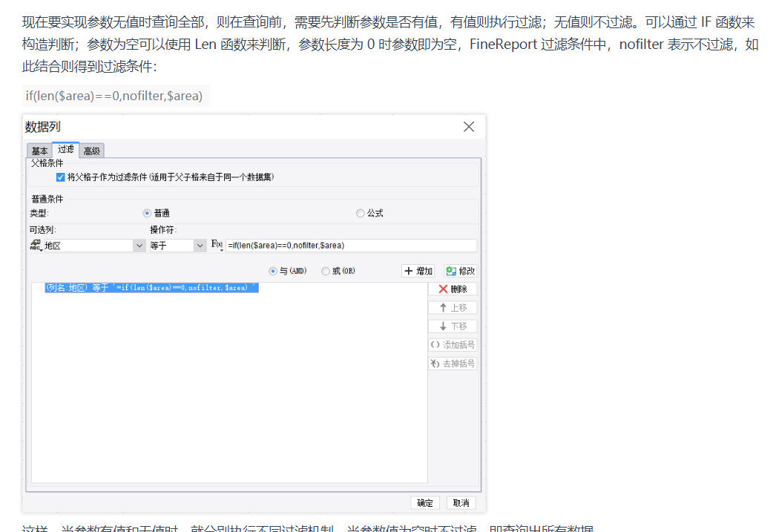Click the 删除 button
773x532 pixels.
click(x=453, y=289)
